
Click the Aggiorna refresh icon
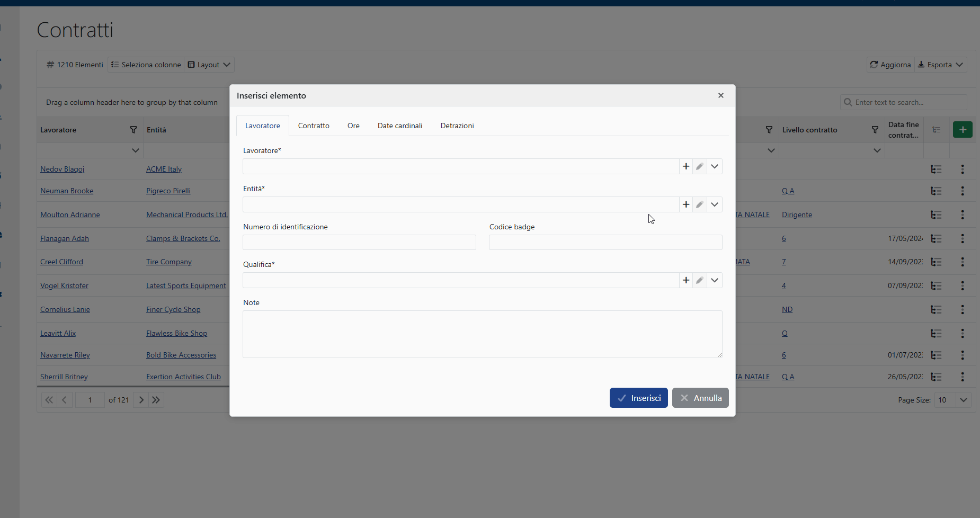click(874, 65)
